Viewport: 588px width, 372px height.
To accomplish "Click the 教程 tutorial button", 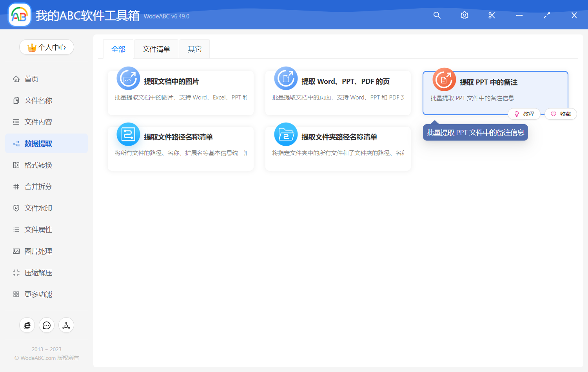I will pos(524,114).
